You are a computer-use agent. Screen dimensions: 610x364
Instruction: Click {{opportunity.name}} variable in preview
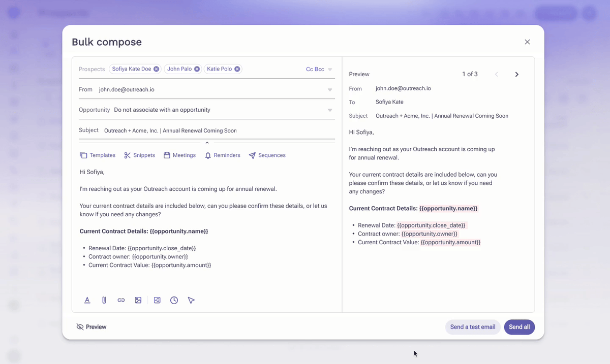(x=448, y=209)
